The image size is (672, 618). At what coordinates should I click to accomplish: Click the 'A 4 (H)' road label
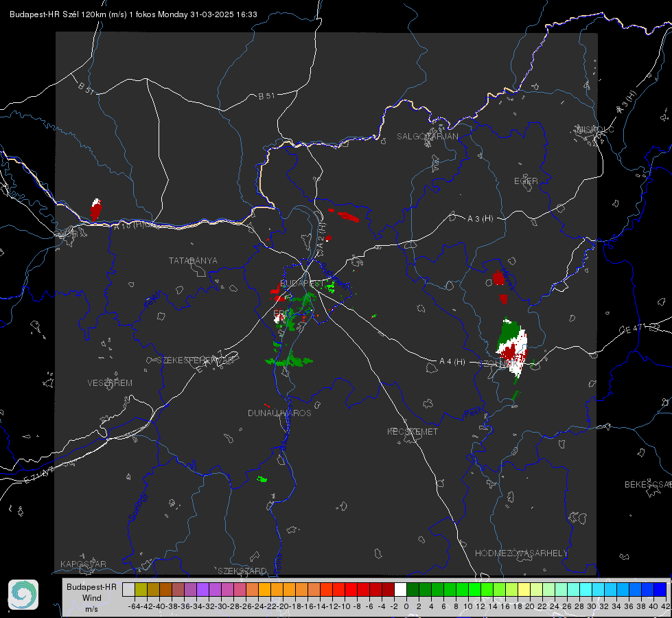[x=452, y=362]
